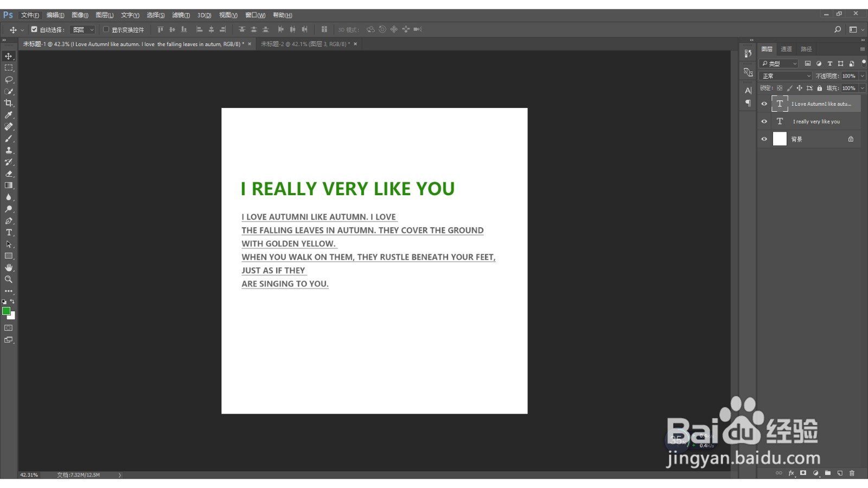This screenshot has width=868, height=488.
Task: Toggle the Auto-Select checkbox
Action: (34, 29)
